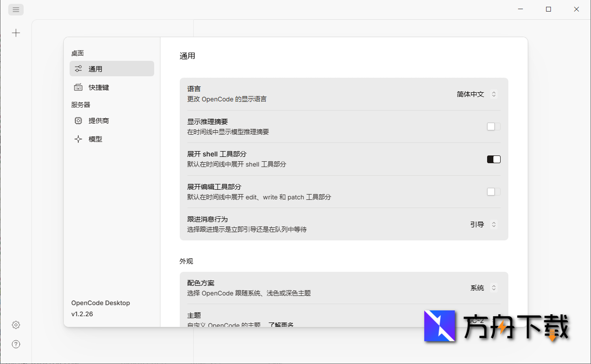The width and height of the screenshot is (591, 364).
Task: Click the help question mark icon
Action: tap(15, 344)
